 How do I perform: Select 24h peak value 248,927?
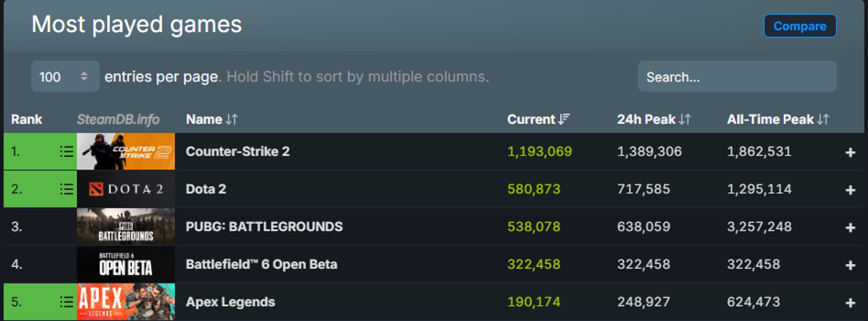(643, 302)
